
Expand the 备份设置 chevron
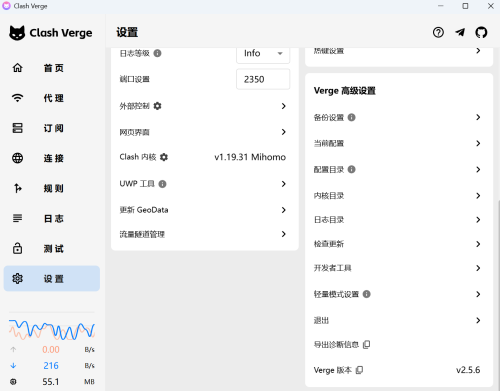click(x=478, y=117)
